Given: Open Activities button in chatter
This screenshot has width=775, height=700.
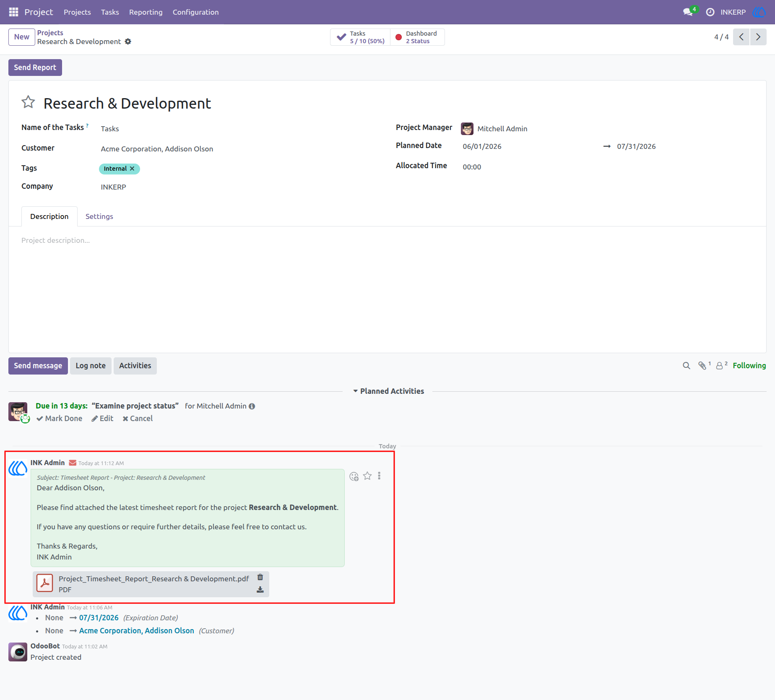Looking at the screenshot, I should [x=135, y=366].
